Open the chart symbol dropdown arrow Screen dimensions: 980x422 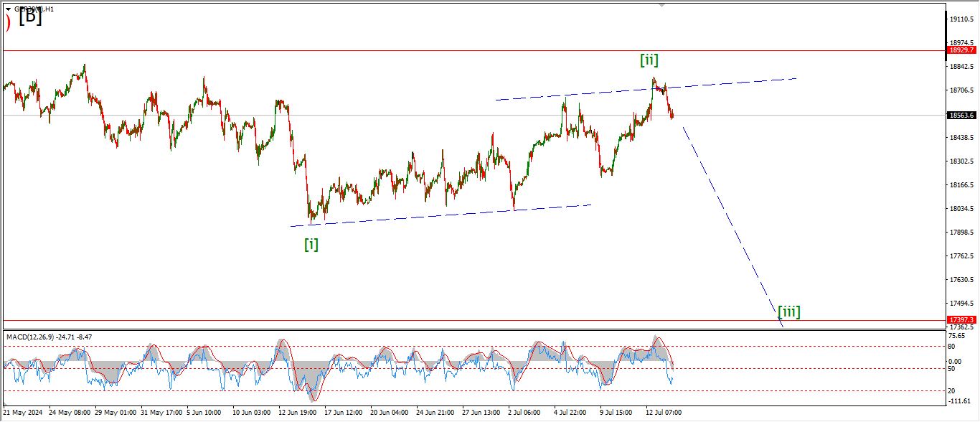(x=8, y=9)
